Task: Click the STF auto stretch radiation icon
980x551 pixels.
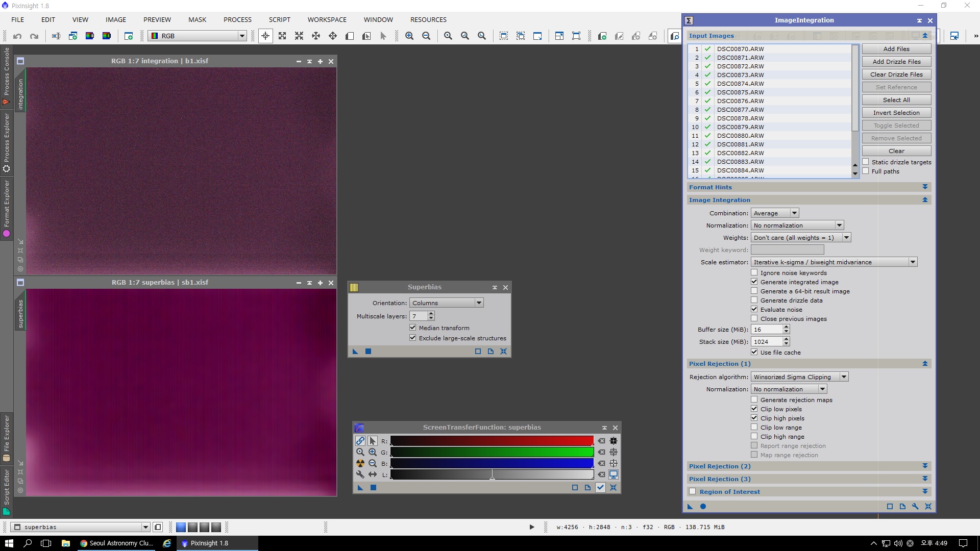Action: point(360,463)
